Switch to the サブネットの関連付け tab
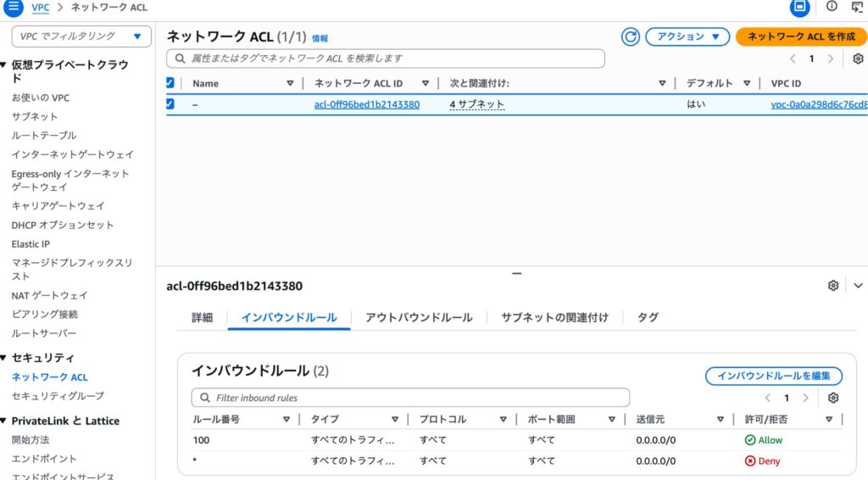Screen dimensions: 868x480 pos(554,317)
